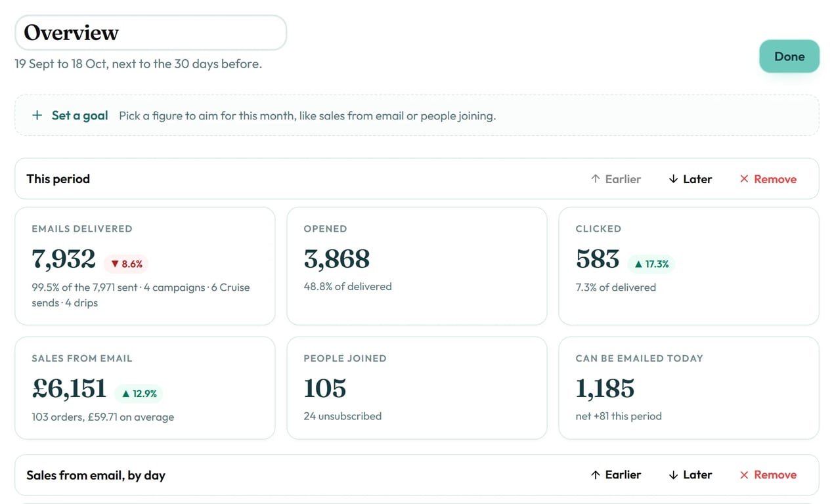This screenshot has width=834, height=504.
Task: Click the plus icon beside Set a goal
Action: tap(37, 115)
